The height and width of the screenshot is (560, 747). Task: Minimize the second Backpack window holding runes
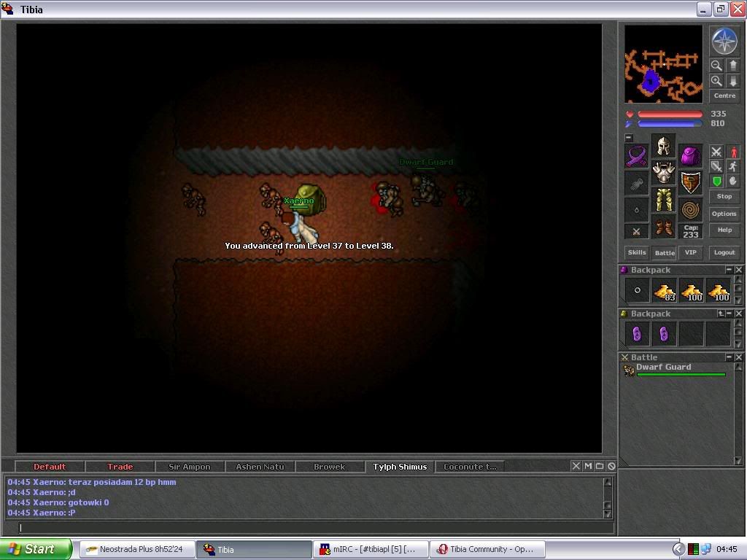point(729,314)
